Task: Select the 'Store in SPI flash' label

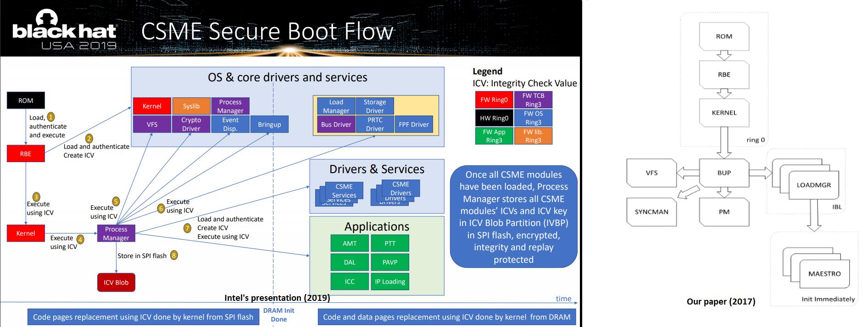Action: (x=142, y=256)
